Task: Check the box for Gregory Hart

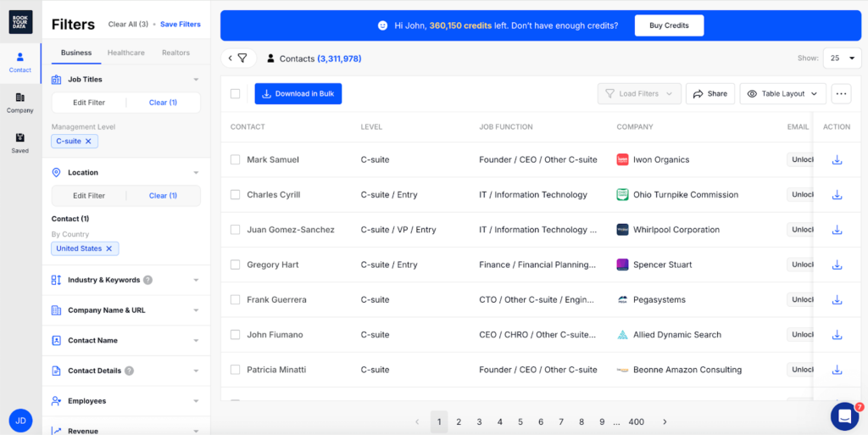Action: [x=236, y=265]
